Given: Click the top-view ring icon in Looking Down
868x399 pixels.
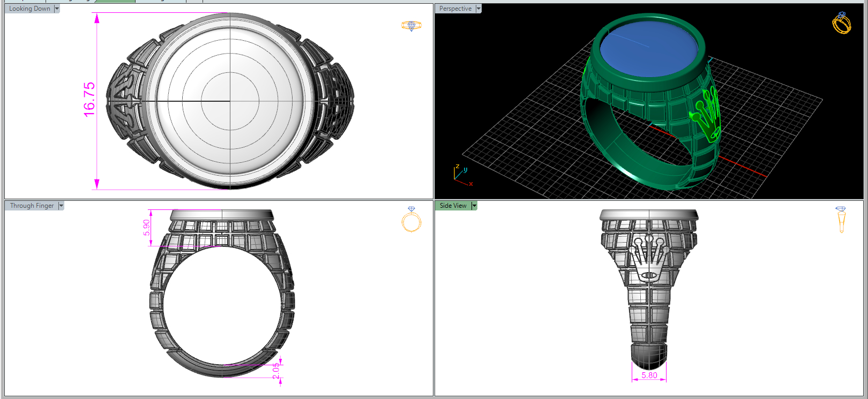Looking at the screenshot, I should pyautogui.click(x=411, y=26).
